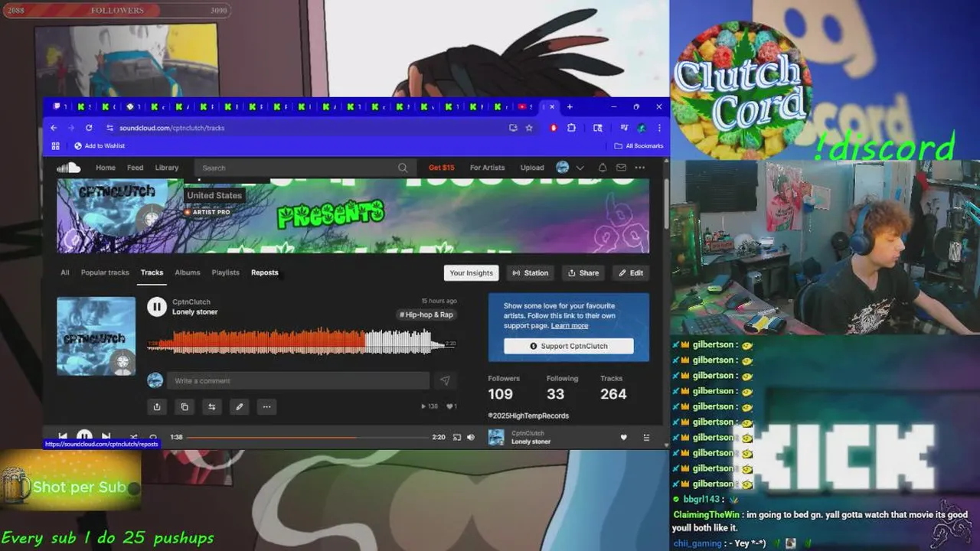
Task: Click the profile Share button
Action: tap(583, 273)
